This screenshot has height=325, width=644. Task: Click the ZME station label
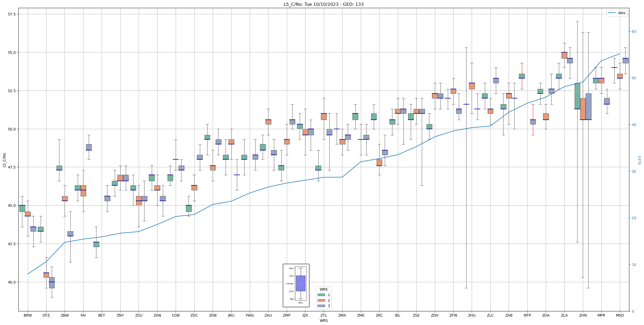coord(361,315)
